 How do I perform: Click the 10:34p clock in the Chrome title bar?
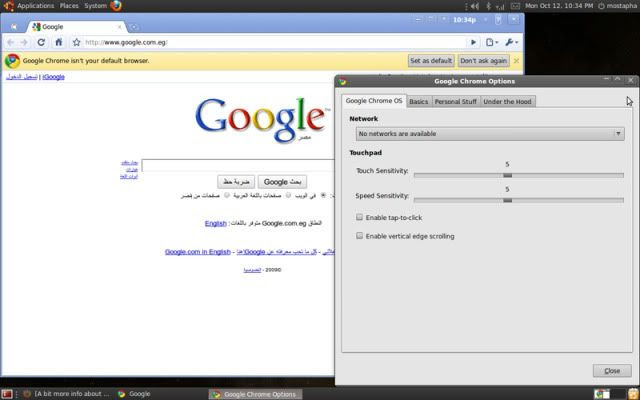tap(464, 20)
